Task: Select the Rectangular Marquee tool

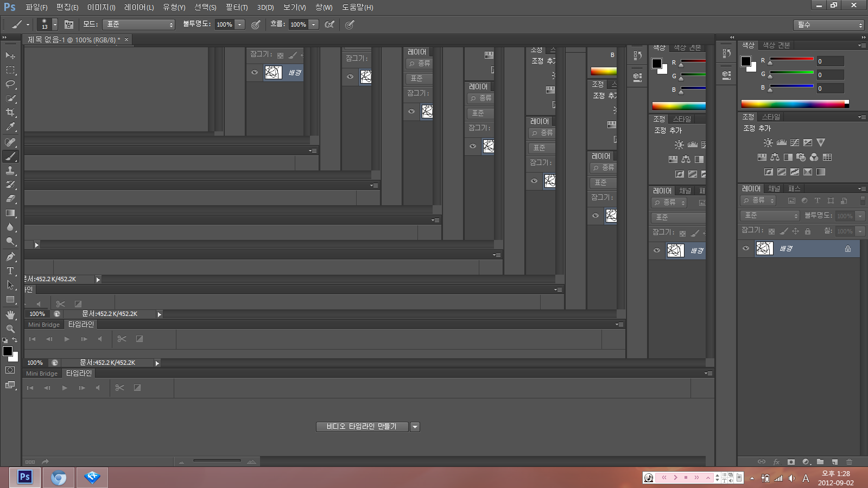Action: (x=10, y=69)
